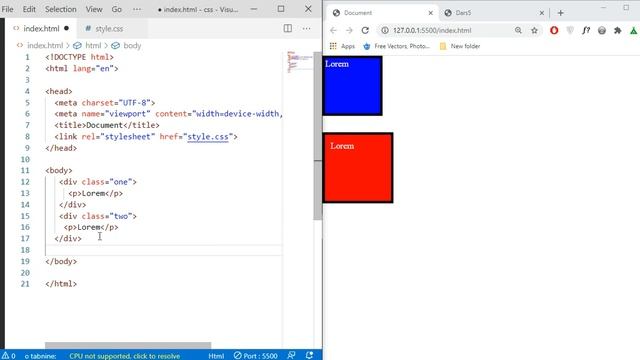Reload the browser page
This screenshot has width=640, height=360.
click(365, 30)
